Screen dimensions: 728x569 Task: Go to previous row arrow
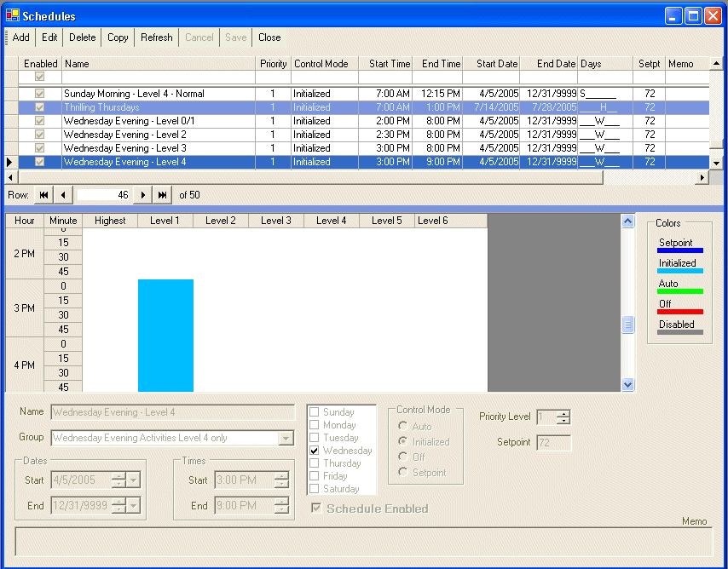tap(63, 195)
